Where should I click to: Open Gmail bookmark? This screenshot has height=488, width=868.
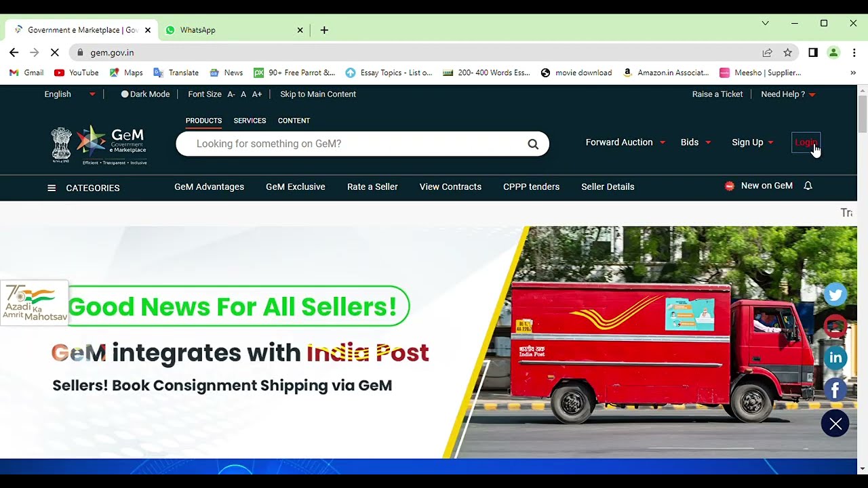[26, 73]
